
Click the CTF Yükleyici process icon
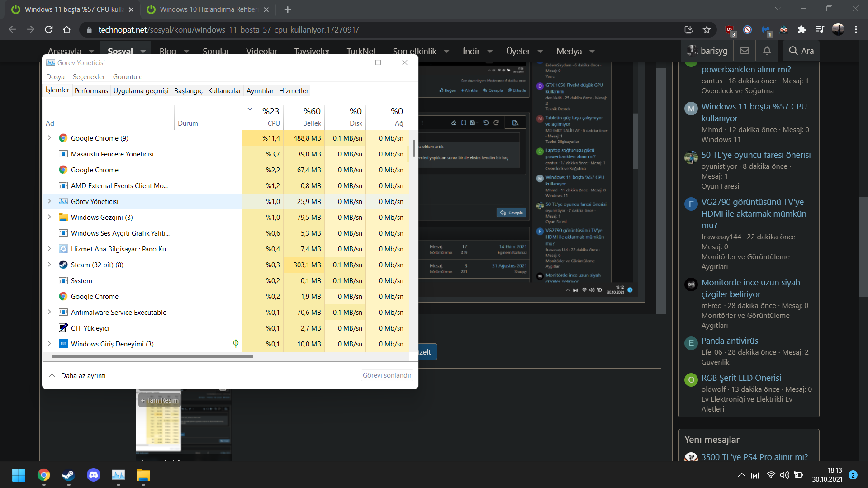coord(63,328)
